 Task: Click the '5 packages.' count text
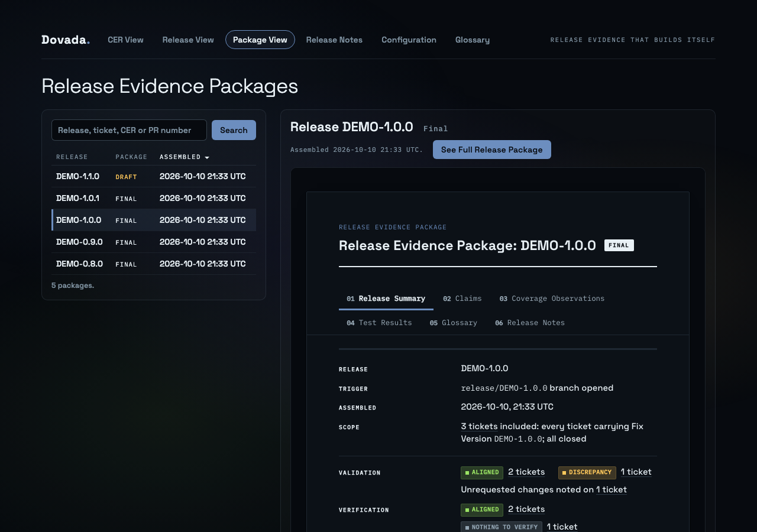click(73, 286)
